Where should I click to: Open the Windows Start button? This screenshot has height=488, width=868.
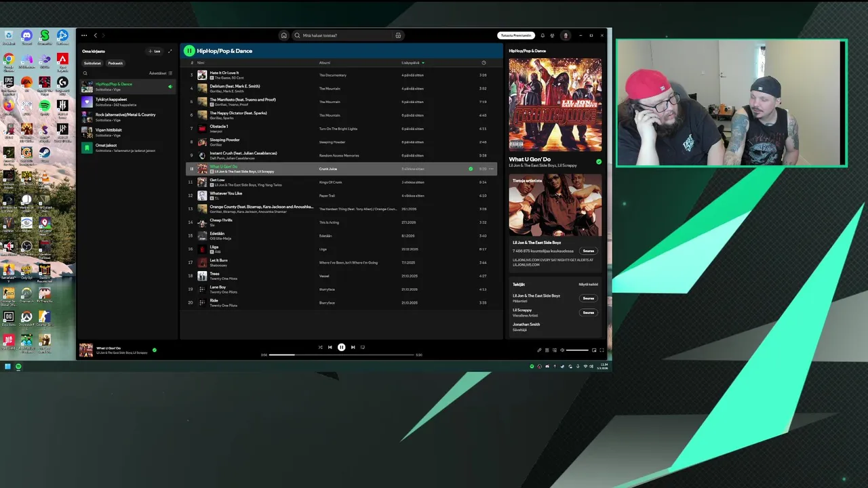point(7,367)
